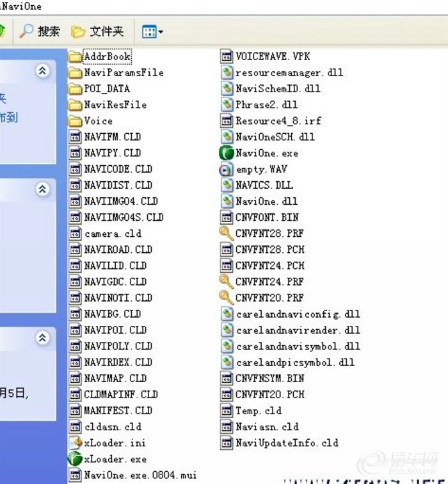448x484 pixels.
Task: Select the xLoader.ini settings file icon
Action: (x=74, y=443)
